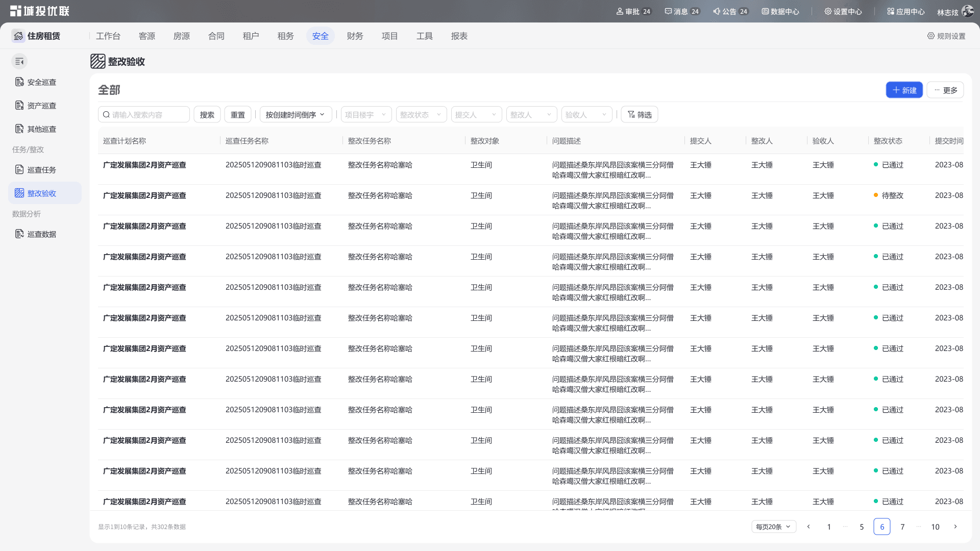Open the 消息 messages icon

pos(682,11)
